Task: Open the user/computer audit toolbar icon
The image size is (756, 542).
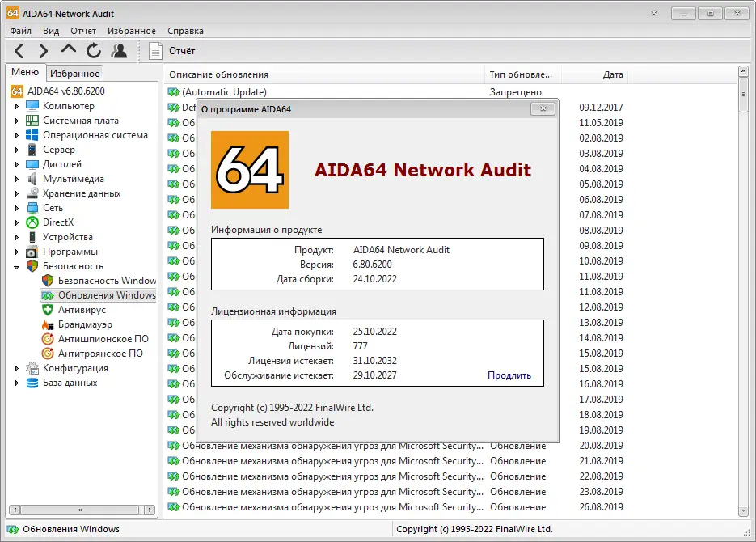Action: pyautogui.click(x=118, y=49)
